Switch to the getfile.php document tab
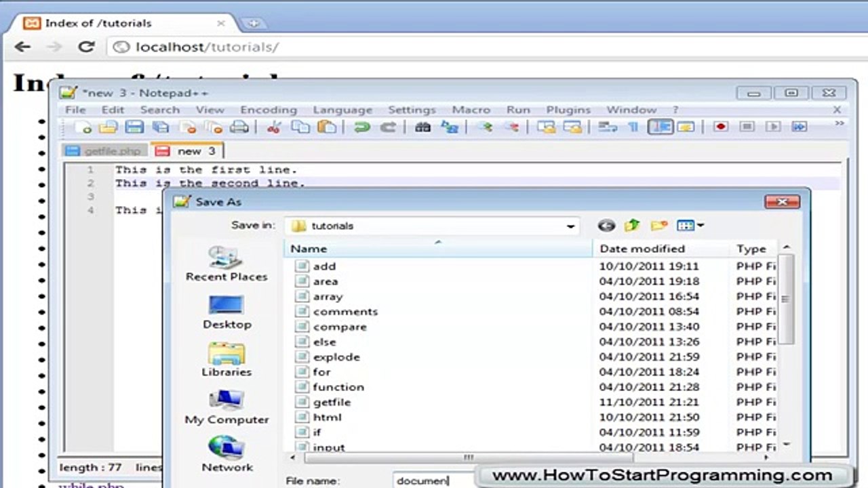 106,150
